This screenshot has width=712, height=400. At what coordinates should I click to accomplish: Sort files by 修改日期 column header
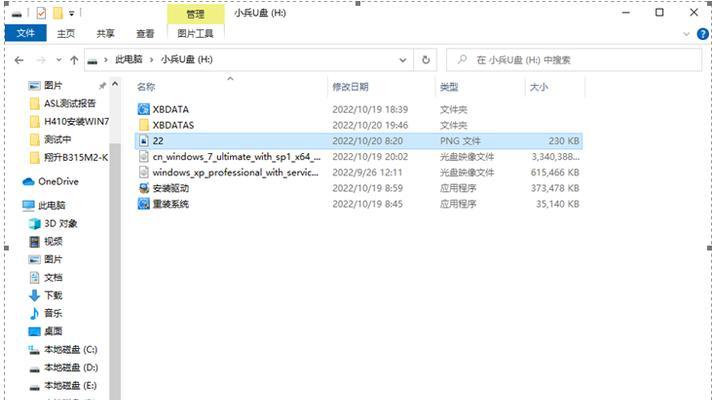tap(351, 87)
